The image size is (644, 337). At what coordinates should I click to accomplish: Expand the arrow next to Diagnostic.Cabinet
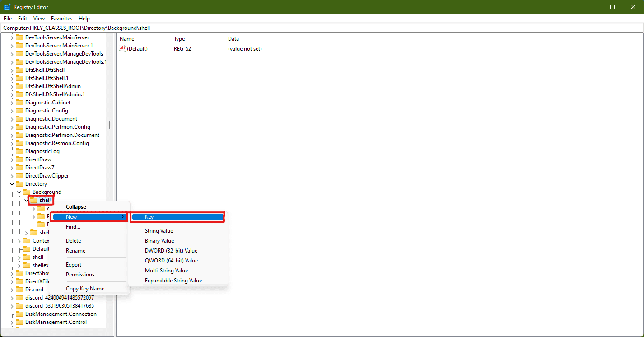[x=12, y=102]
